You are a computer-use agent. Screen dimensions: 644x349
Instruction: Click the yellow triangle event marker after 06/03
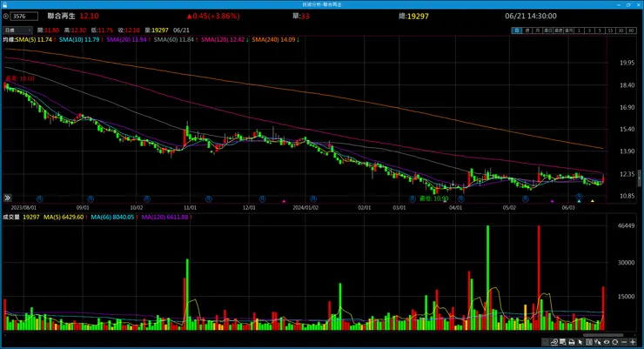click(593, 201)
